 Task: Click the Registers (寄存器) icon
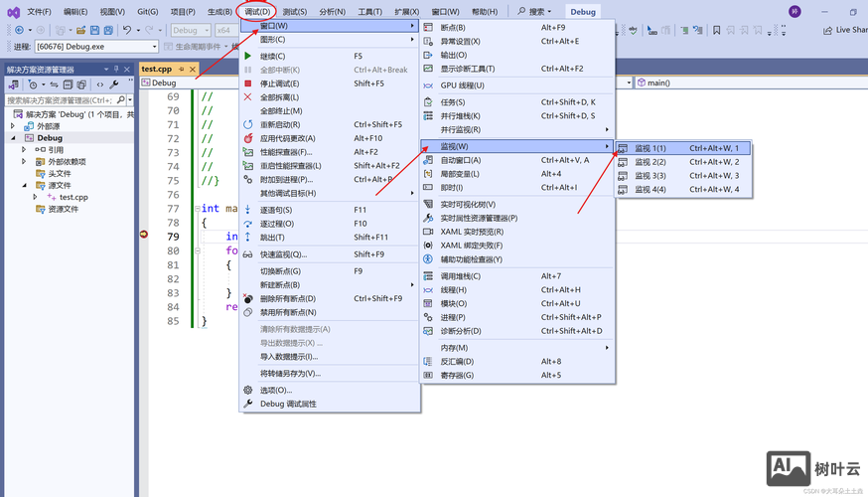coord(428,375)
